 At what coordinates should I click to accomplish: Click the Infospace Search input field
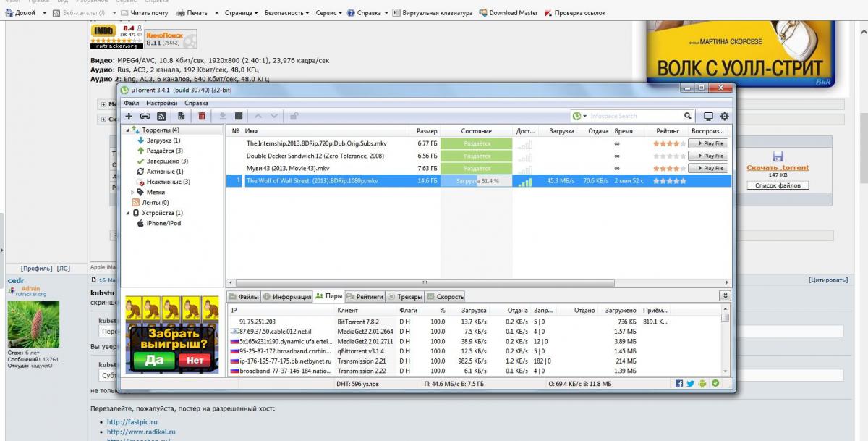tap(633, 116)
